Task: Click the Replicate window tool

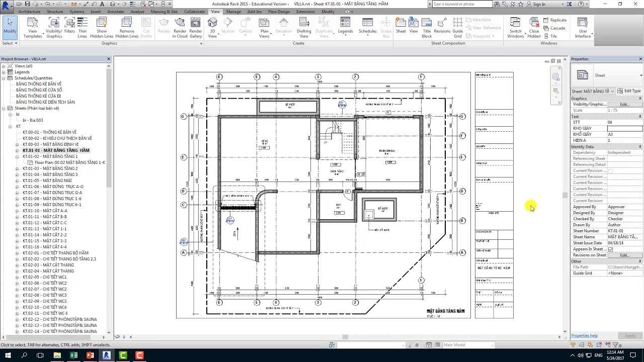Action: pyautogui.click(x=555, y=20)
